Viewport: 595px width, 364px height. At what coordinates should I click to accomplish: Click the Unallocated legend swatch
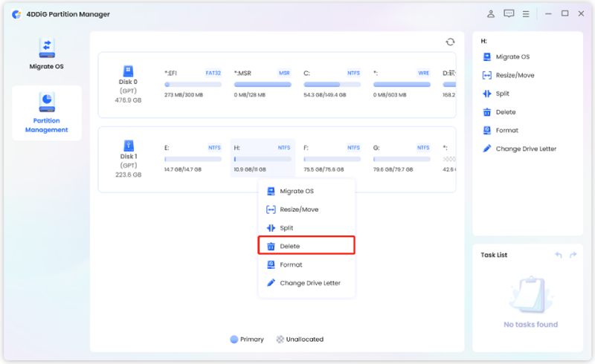(280, 339)
